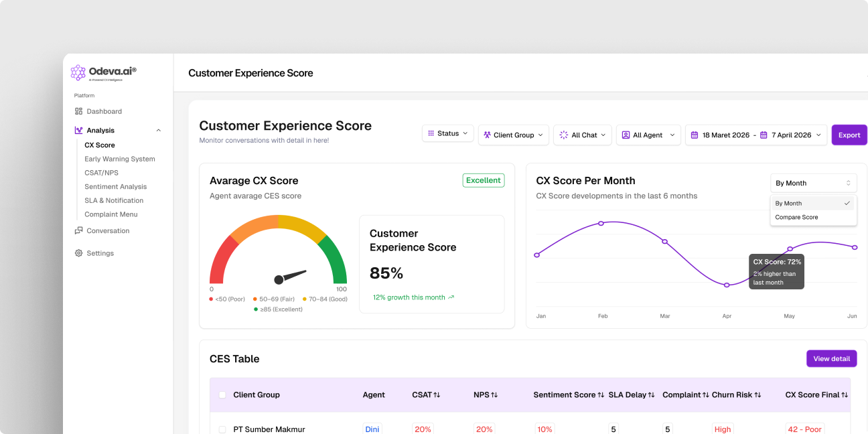868x434 pixels.
Task: Open the Status filter dropdown
Action: coord(448,133)
